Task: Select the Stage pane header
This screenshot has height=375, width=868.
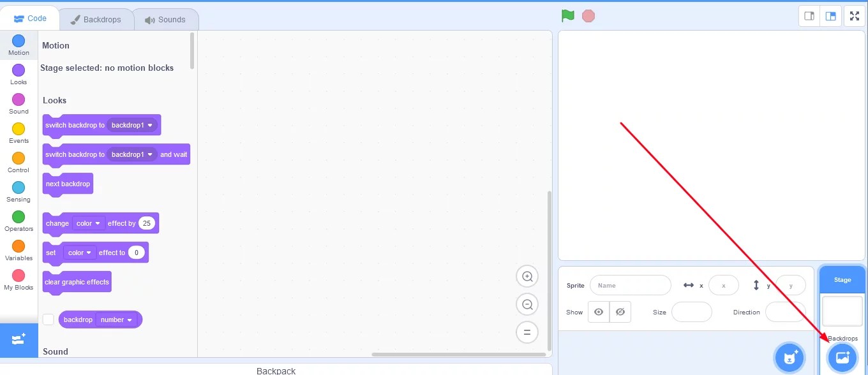Action: pos(842,280)
